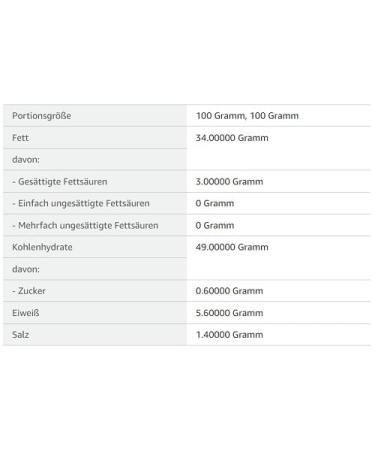Click the davon: label under Kohlenhydrate

click(x=26, y=269)
